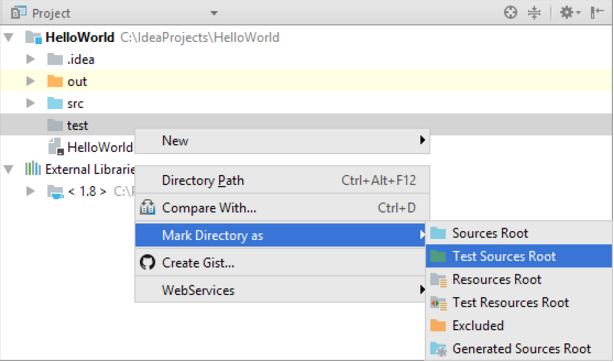This screenshot has width=614, height=362.
Task: Click the HelloWorld.iml file icon
Action: (x=56, y=147)
